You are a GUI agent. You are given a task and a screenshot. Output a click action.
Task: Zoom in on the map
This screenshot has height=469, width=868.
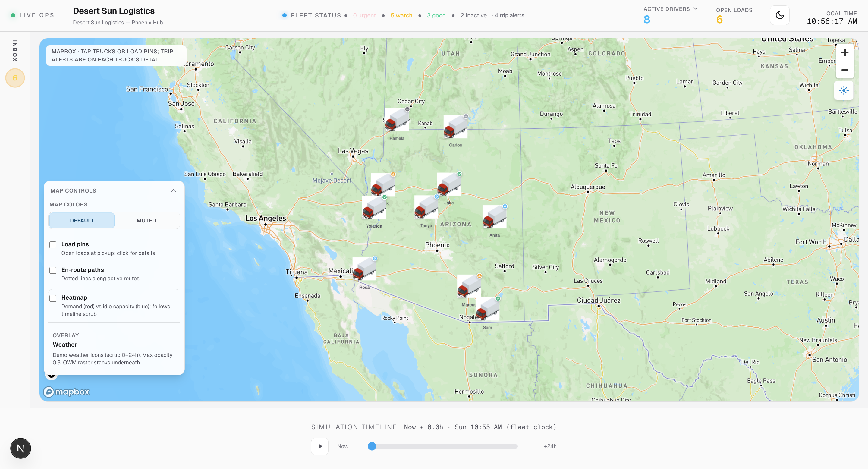pos(844,52)
